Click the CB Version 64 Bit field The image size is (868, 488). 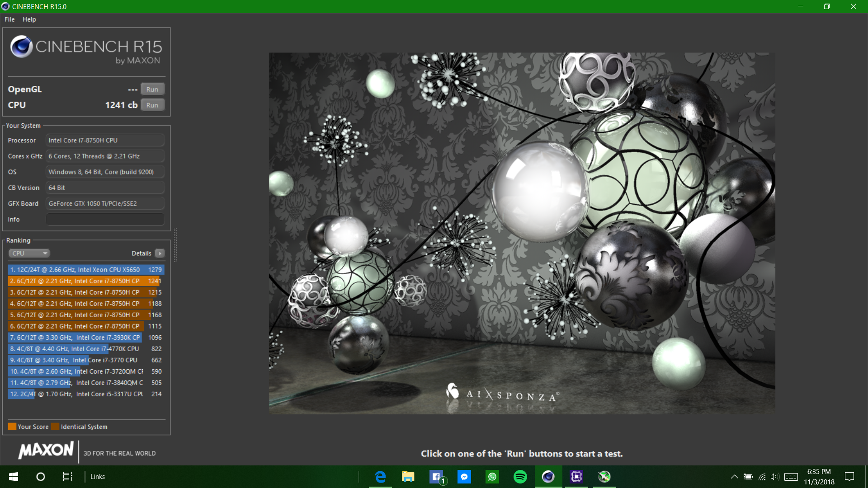pos(105,188)
